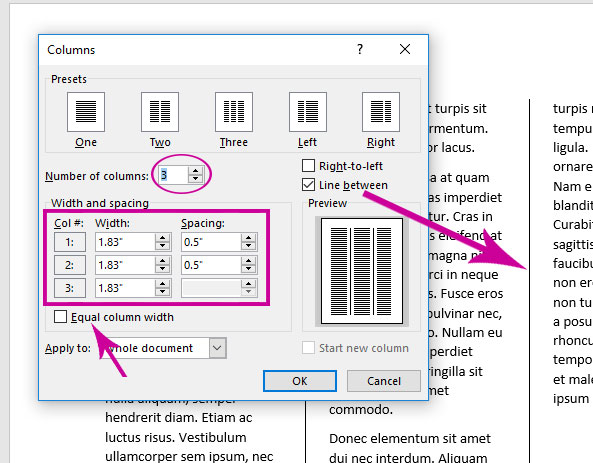Tick the Equal column width checkbox
The height and width of the screenshot is (463, 593).
(x=61, y=317)
